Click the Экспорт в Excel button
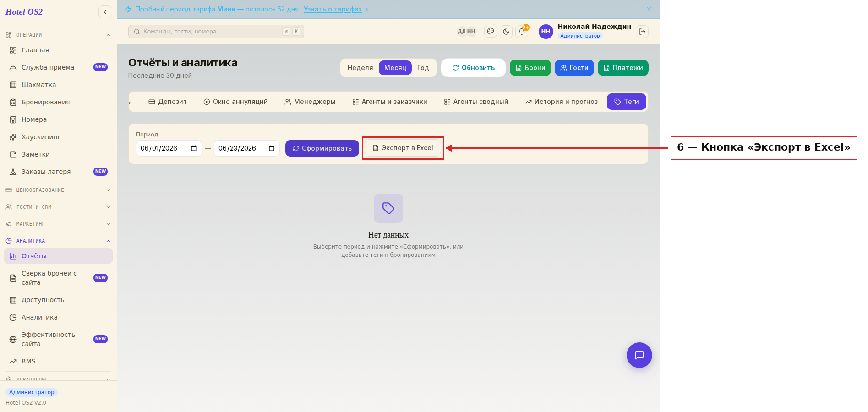Screen dimensions: 868x412 pyautogui.click(x=403, y=148)
